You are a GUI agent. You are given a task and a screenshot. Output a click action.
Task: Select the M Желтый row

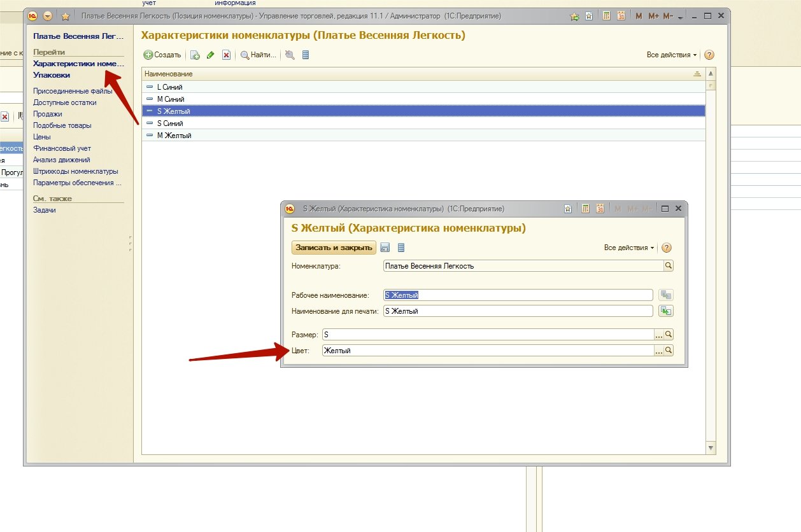(x=423, y=136)
